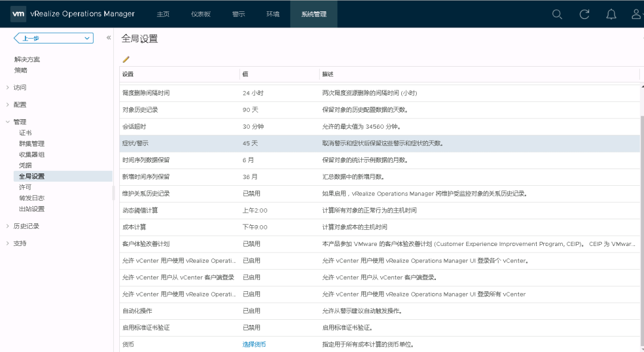The width and height of the screenshot is (644, 352).
Task: Open 转发日志 in the sidebar
Action: pyautogui.click(x=32, y=198)
